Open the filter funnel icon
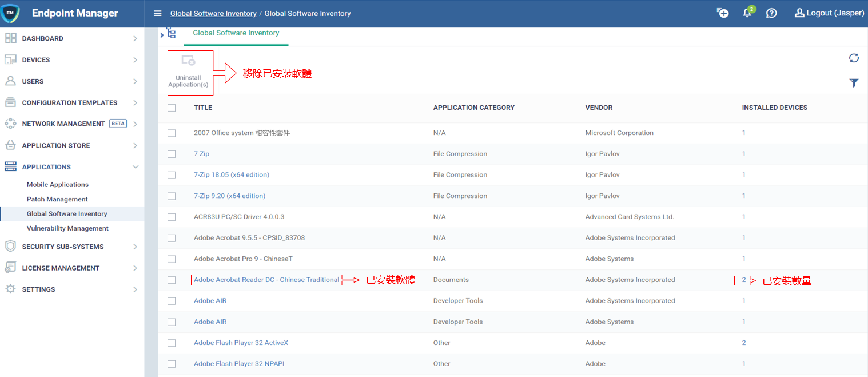 [x=854, y=83]
